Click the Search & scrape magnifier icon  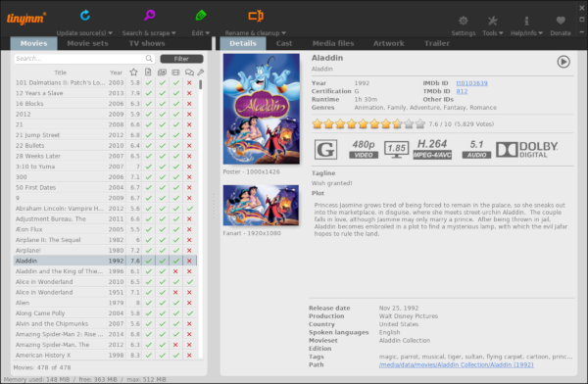149,16
